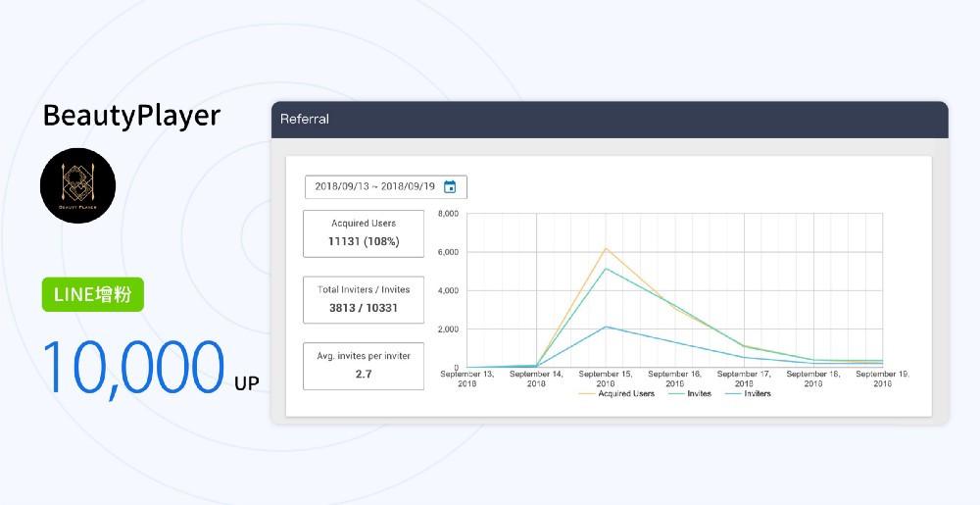This screenshot has height=505, width=980.
Task: Click the September 18, 2018 axis label
Action: 813,379
